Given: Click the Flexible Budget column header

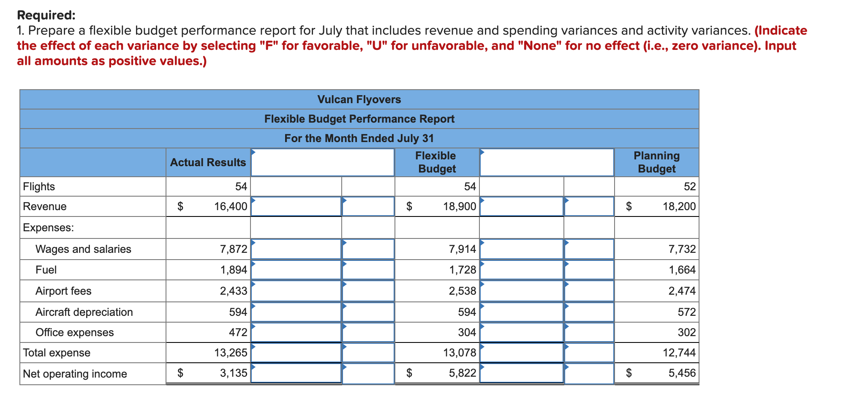Looking at the screenshot, I should click(x=436, y=162).
